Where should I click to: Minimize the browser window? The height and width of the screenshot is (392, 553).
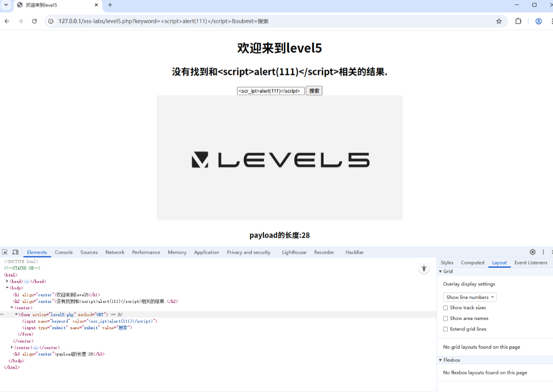[517, 5]
